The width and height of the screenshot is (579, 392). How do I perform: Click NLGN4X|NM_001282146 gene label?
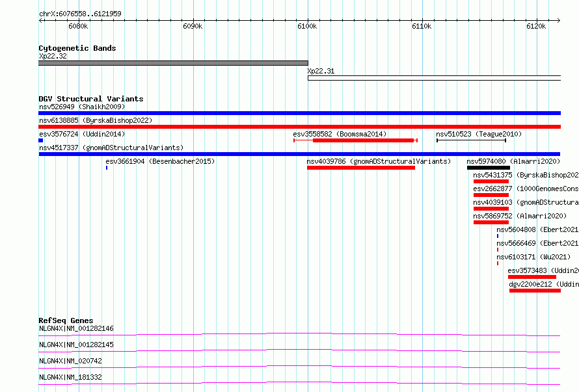coord(76,328)
